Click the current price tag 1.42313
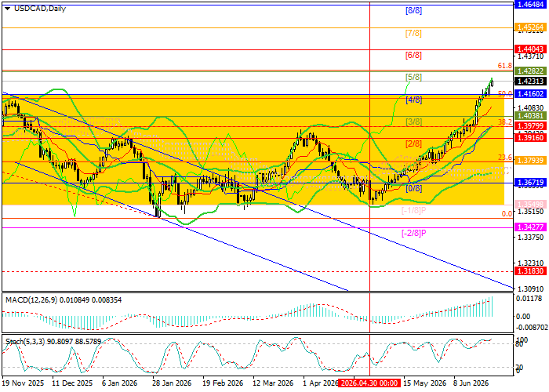This screenshot has width=549, height=392. click(530, 82)
